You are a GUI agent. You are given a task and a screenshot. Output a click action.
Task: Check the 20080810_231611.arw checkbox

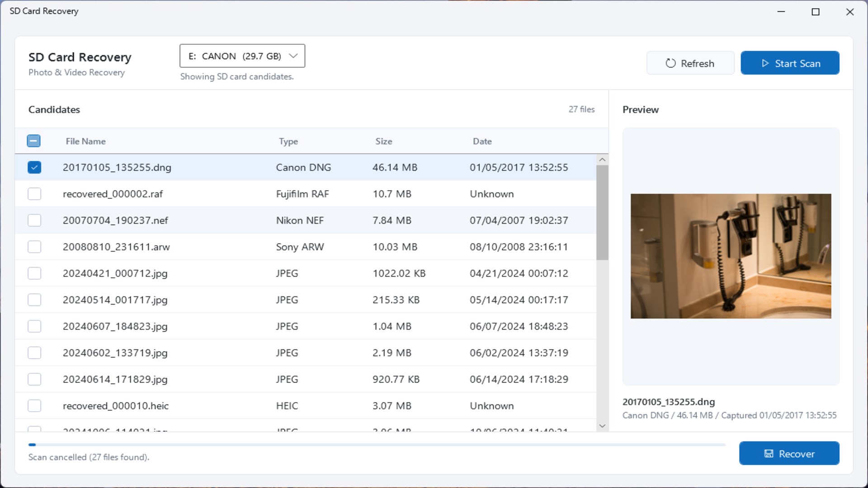click(x=34, y=247)
